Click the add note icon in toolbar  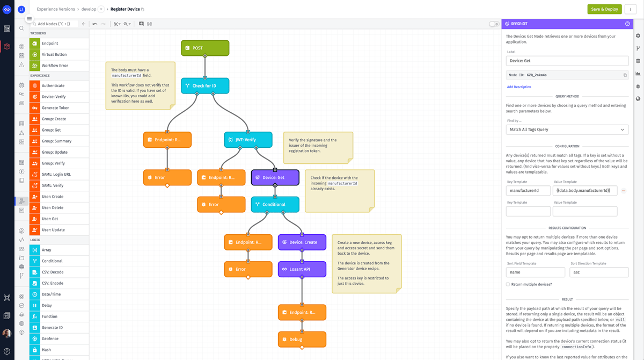(x=141, y=24)
